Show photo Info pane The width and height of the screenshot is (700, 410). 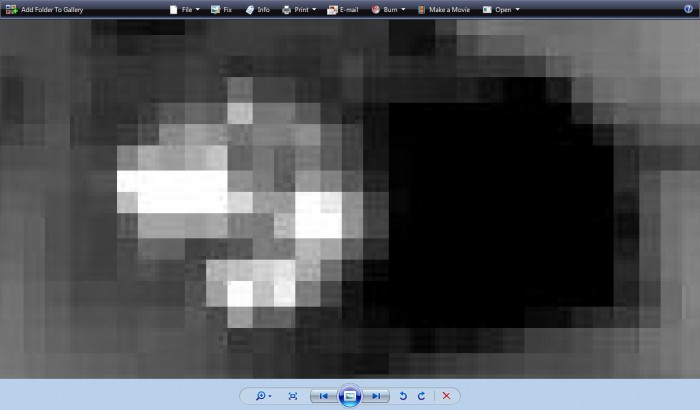257,9
